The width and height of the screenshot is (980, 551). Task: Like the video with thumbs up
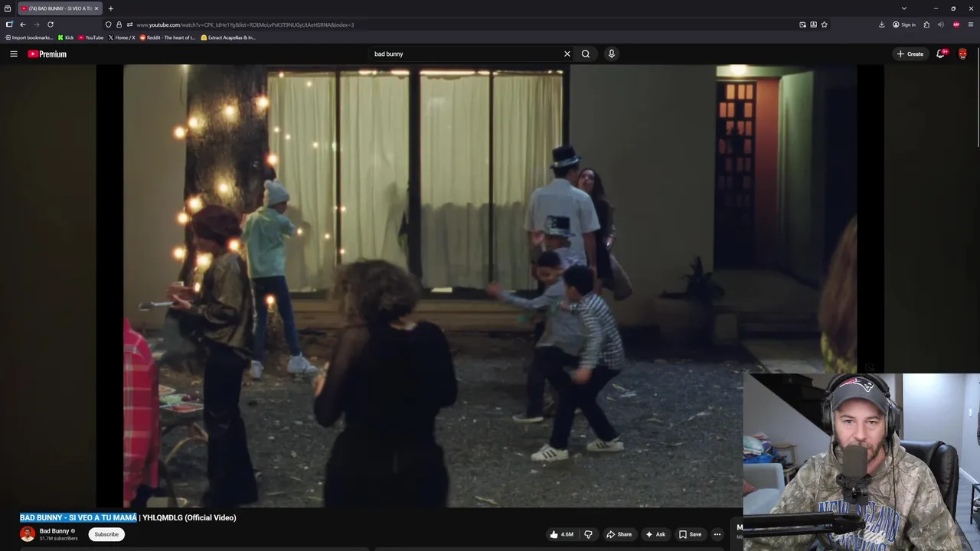point(562,534)
